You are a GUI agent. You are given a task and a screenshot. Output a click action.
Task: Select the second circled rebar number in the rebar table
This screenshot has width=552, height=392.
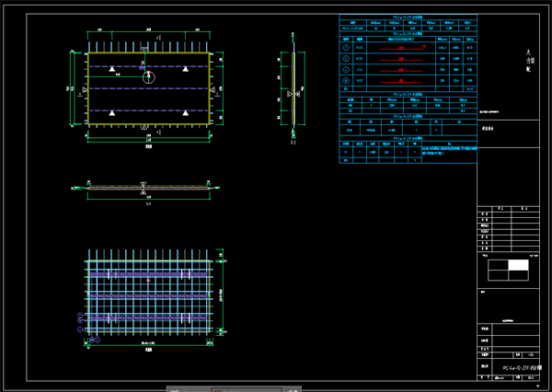coord(346,59)
